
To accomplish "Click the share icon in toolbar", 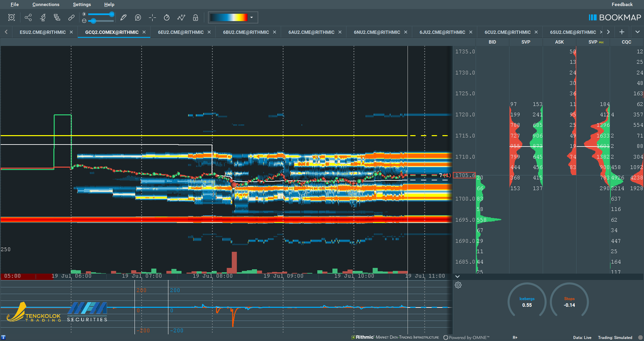I will [x=28, y=18].
